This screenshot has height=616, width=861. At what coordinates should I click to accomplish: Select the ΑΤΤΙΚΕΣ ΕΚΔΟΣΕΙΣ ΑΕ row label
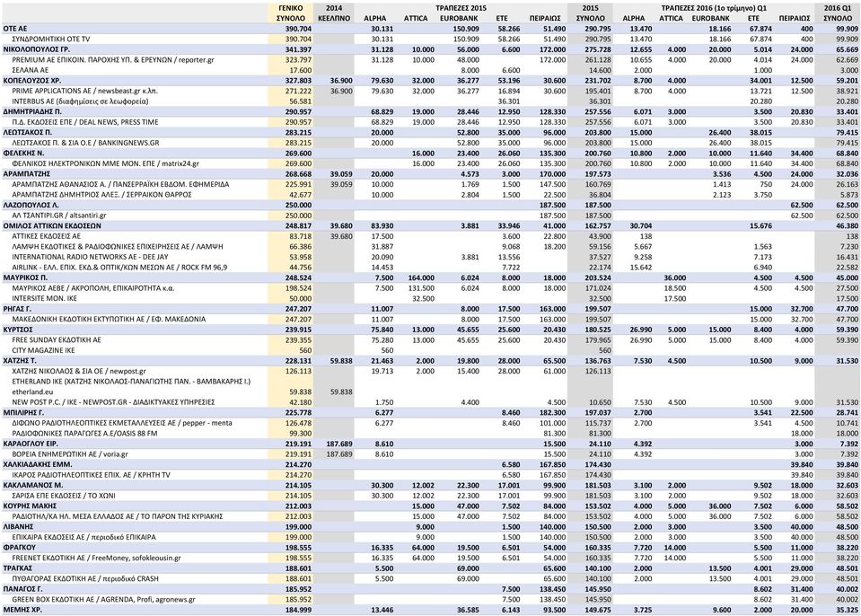pyautogui.click(x=46, y=236)
